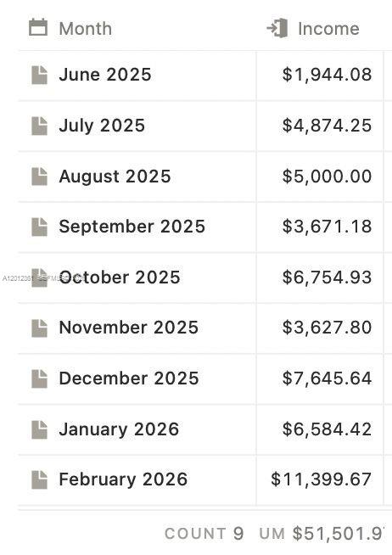Open the June 2025 page icon
Image resolution: width=392 pixels, height=555 pixels.
pyautogui.click(x=39, y=75)
